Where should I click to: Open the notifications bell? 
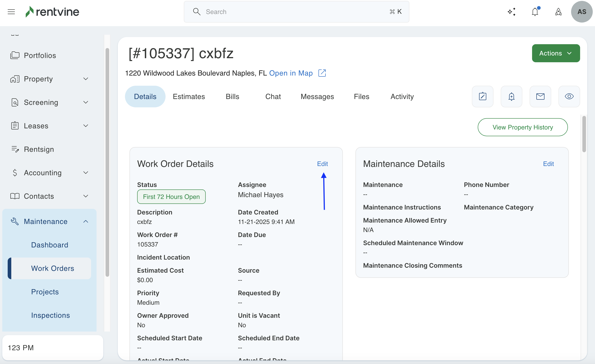[x=535, y=12]
